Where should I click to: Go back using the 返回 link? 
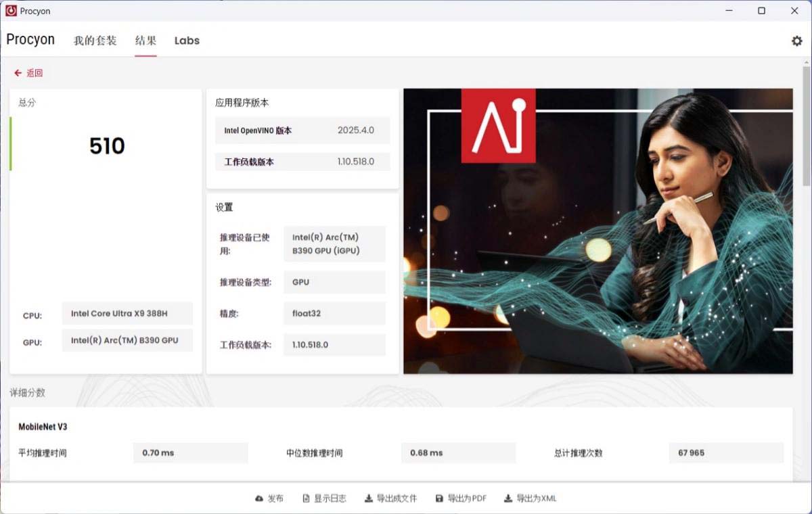[35, 73]
